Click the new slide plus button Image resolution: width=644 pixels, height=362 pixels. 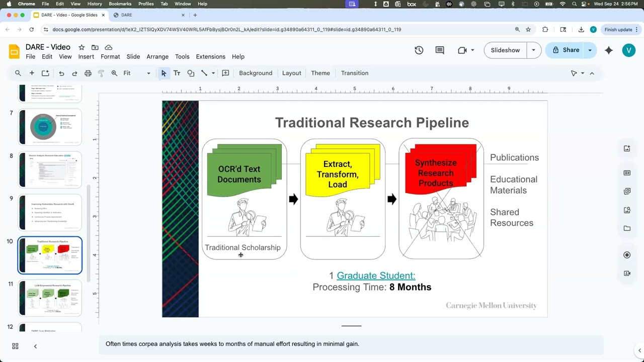point(32,73)
